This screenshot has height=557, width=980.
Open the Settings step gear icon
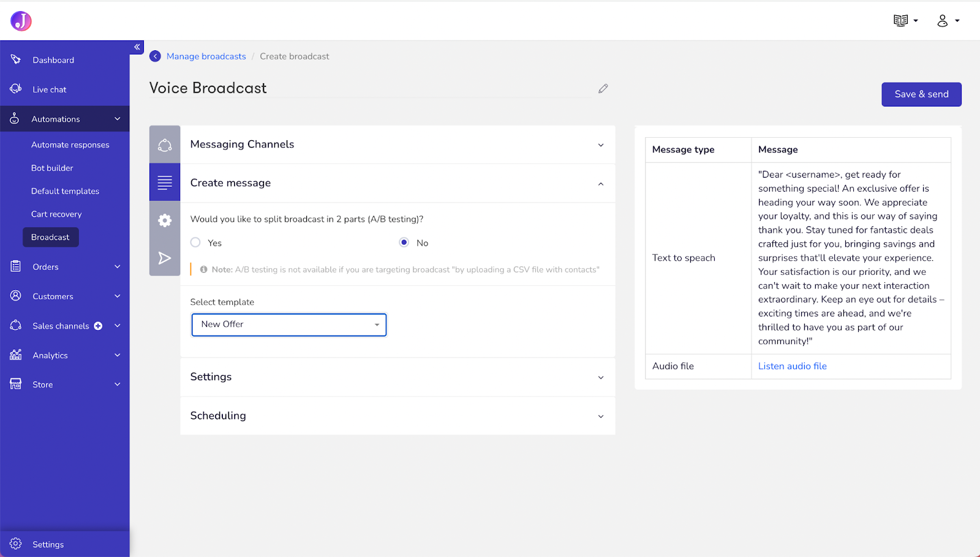(x=164, y=220)
